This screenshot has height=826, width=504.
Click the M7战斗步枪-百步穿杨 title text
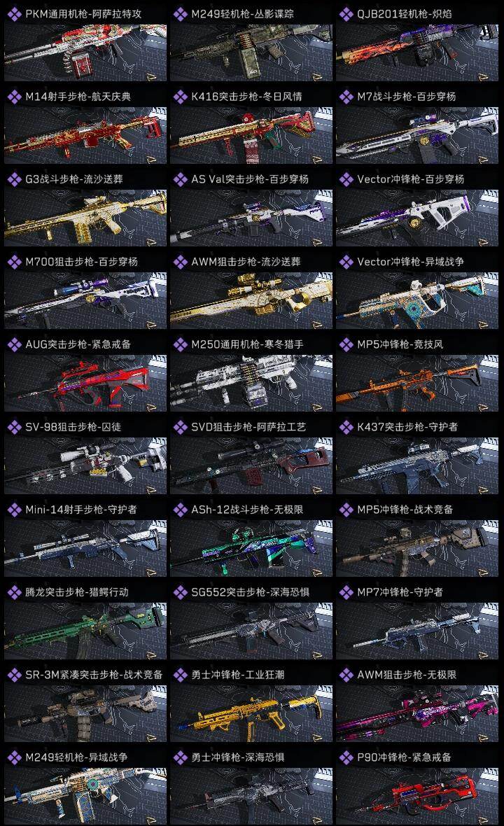tap(406, 97)
